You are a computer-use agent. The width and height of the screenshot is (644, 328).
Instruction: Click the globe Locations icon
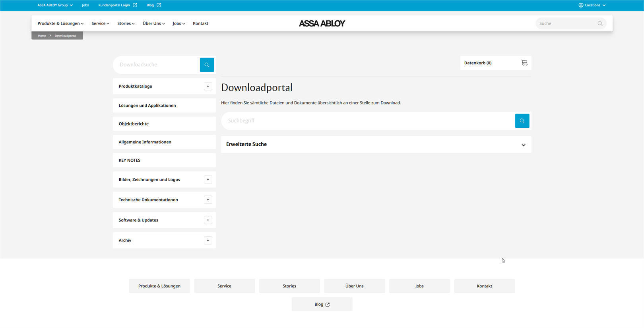[x=581, y=5]
